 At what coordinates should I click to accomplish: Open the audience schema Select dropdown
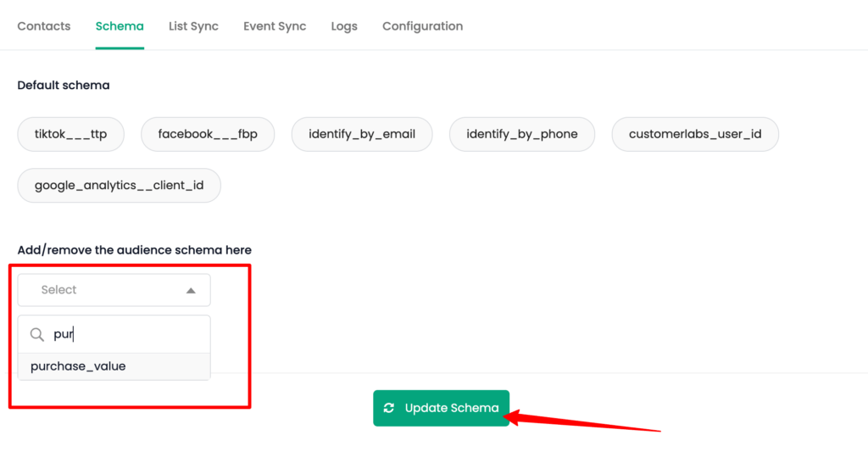pyautogui.click(x=114, y=290)
